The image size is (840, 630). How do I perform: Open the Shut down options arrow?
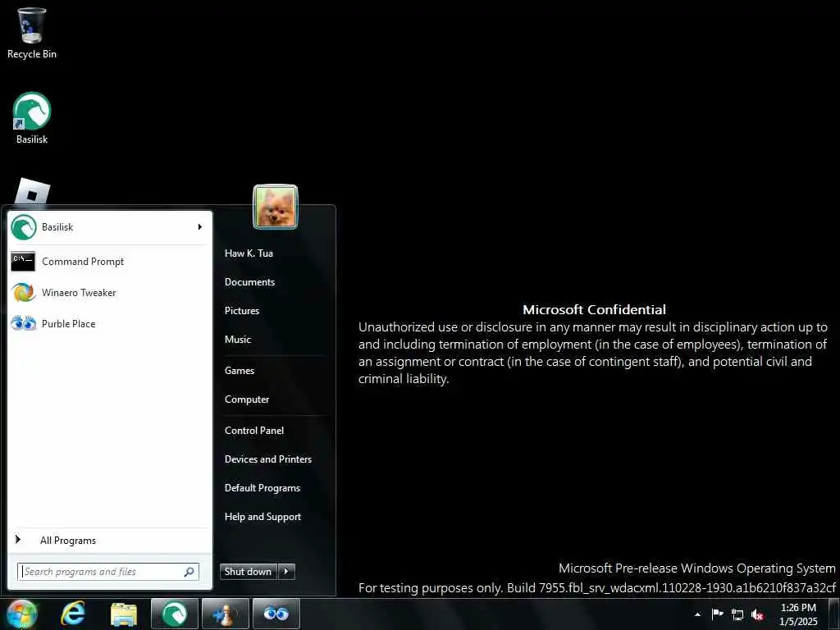point(286,572)
